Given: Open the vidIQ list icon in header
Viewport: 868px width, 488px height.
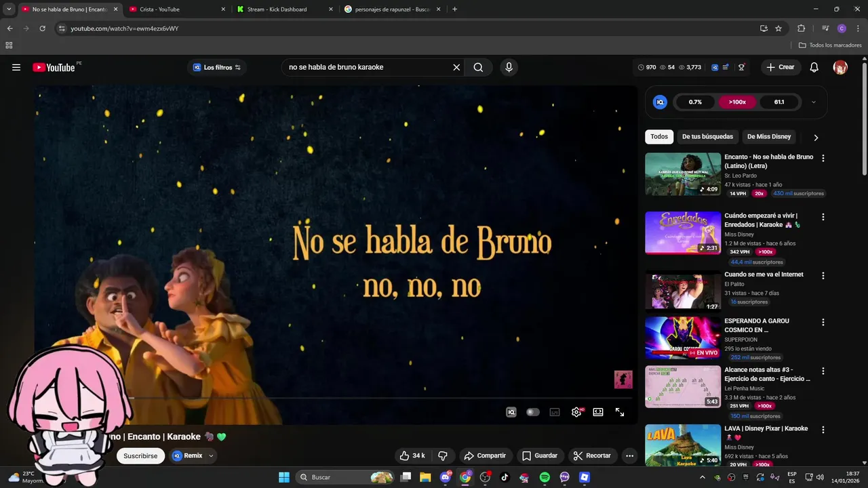Looking at the screenshot, I should [x=726, y=67].
